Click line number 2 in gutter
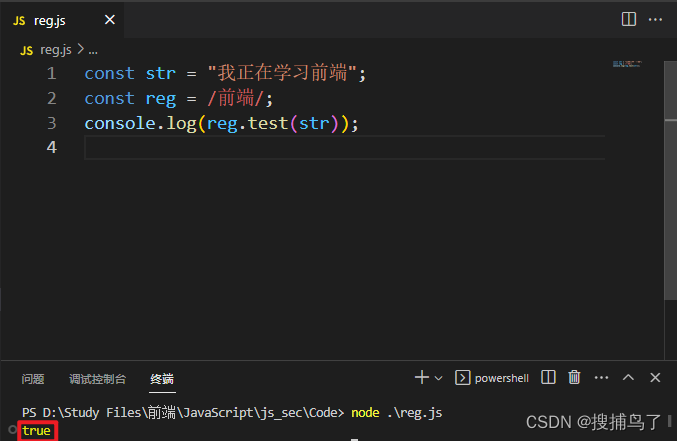Image resolution: width=677 pixels, height=441 pixels. [x=51, y=98]
